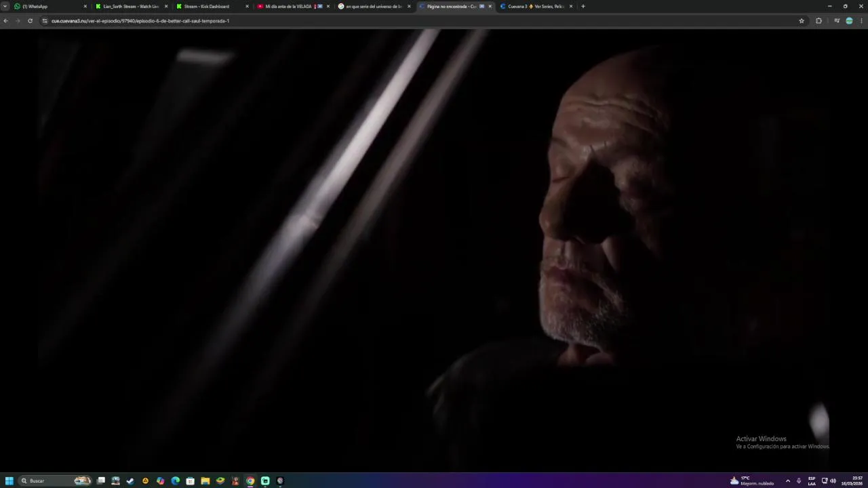Close the Página no encontrada tab
Image resolution: width=868 pixels, height=488 pixels.
[x=490, y=6]
